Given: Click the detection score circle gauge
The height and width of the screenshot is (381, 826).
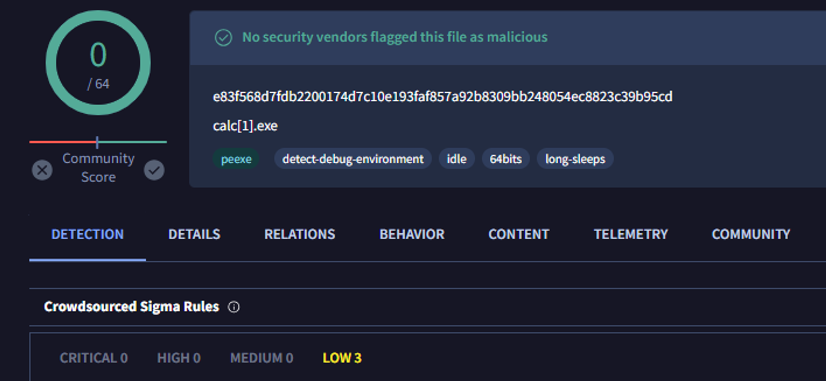Looking at the screenshot, I should click(x=98, y=63).
